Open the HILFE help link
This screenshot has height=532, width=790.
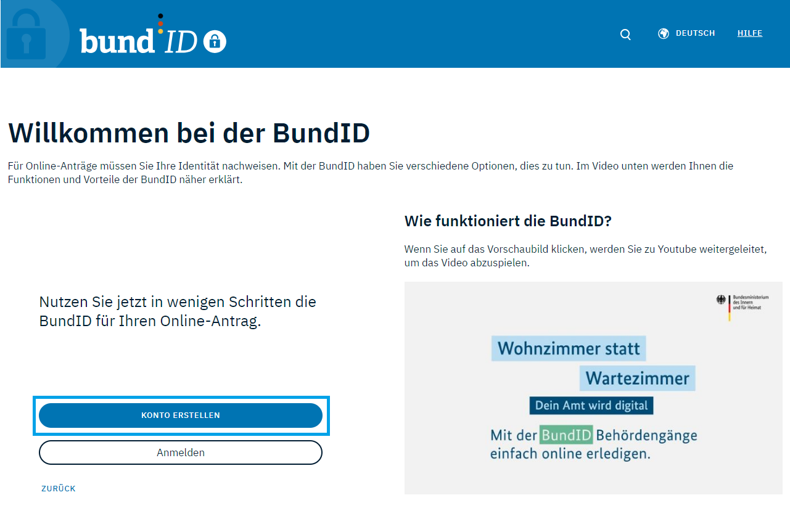click(750, 33)
